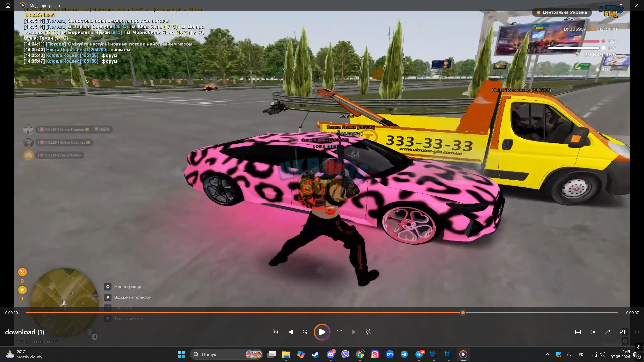Open the weather widget showing 20°C
The height and width of the screenshot is (362, 644).
click(24, 354)
